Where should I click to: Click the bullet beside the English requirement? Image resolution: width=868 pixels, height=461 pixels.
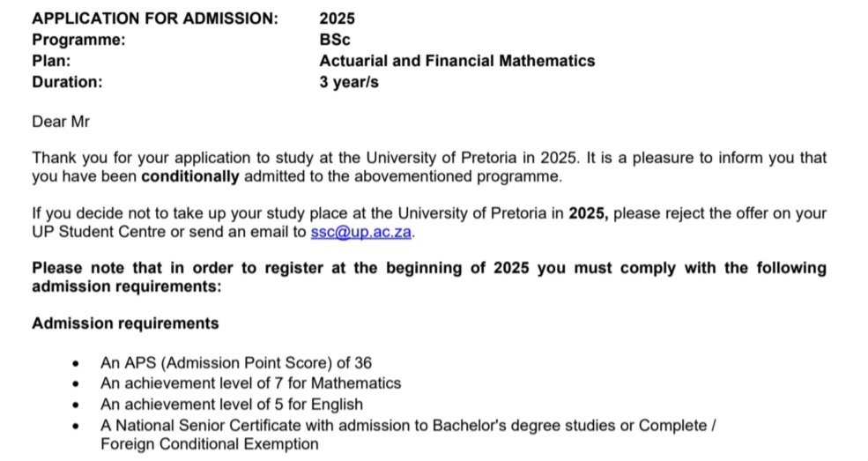[x=78, y=405]
